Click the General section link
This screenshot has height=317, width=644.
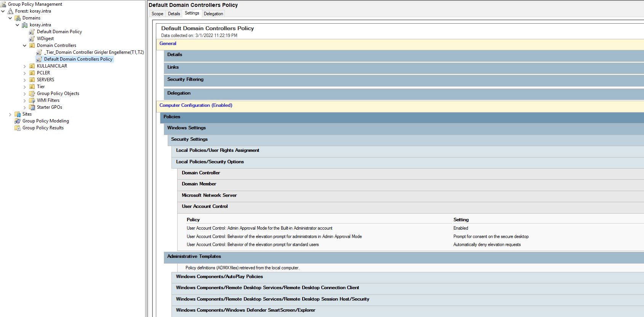[x=168, y=43]
